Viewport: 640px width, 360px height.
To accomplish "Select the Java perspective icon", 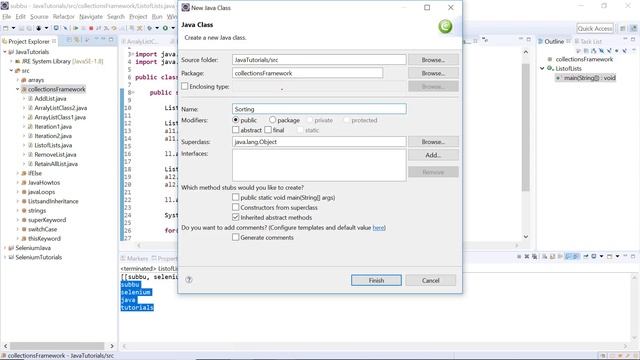I will coord(633,28).
